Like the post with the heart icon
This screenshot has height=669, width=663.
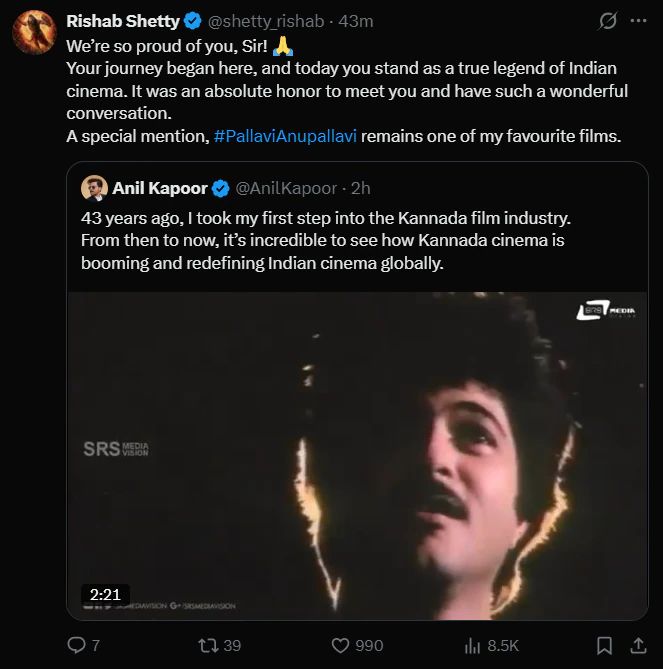point(340,645)
